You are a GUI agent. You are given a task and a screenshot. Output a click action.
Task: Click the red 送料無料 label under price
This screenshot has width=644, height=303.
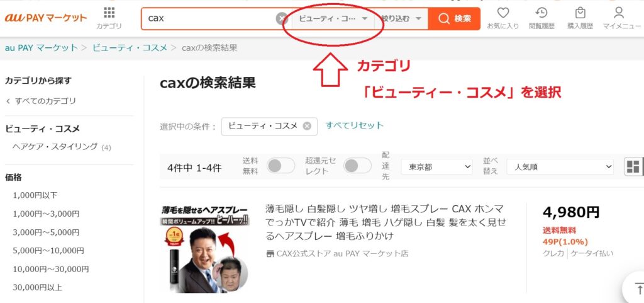coord(559,231)
